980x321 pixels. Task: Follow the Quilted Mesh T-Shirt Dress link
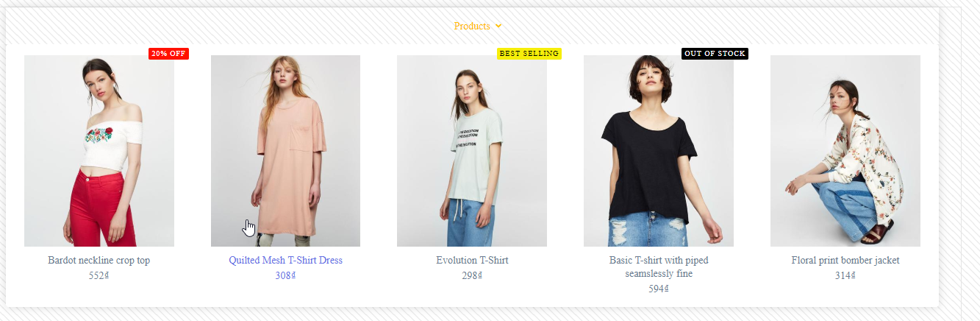[x=285, y=261]
